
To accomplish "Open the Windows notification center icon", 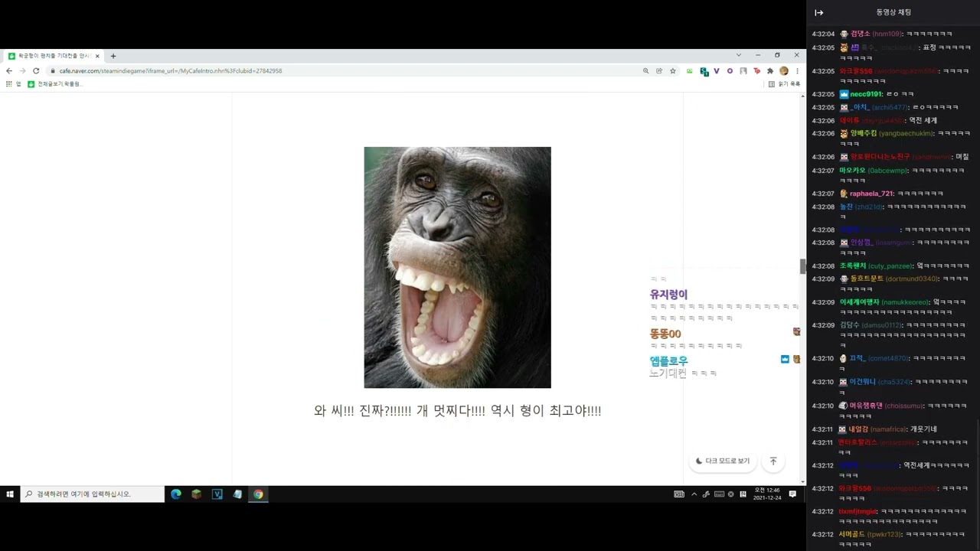I will coord(793,494).
